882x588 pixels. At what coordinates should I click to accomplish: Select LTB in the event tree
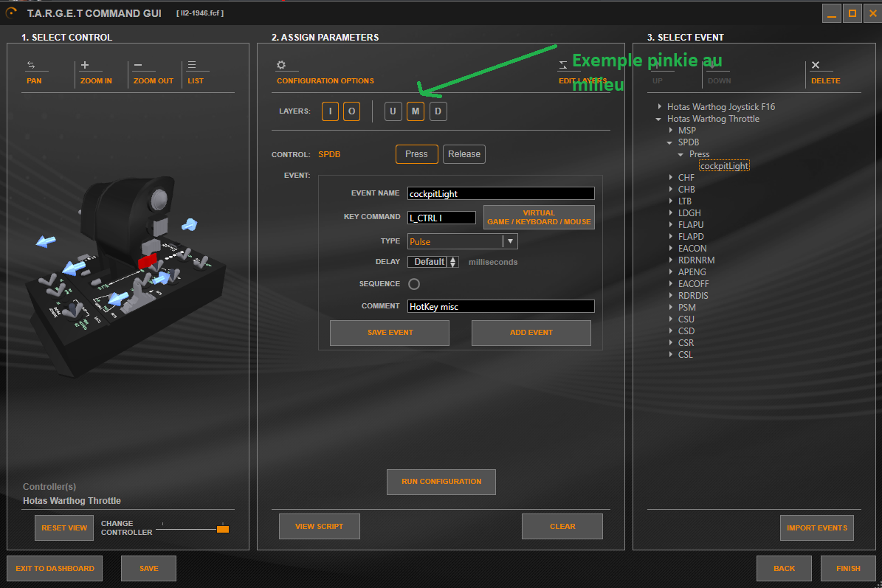click(684, 201)
